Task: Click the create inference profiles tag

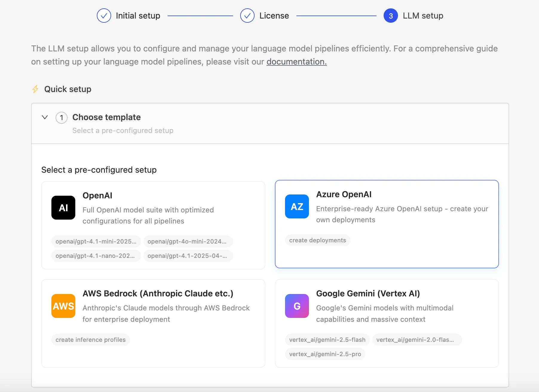Action: [90, 340]
